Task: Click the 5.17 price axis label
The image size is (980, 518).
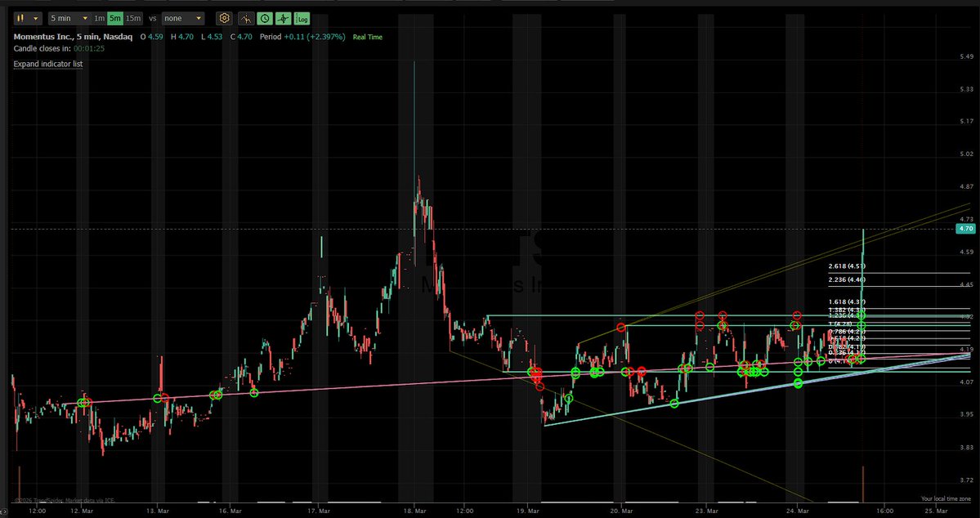Action: tap(965, 121)
